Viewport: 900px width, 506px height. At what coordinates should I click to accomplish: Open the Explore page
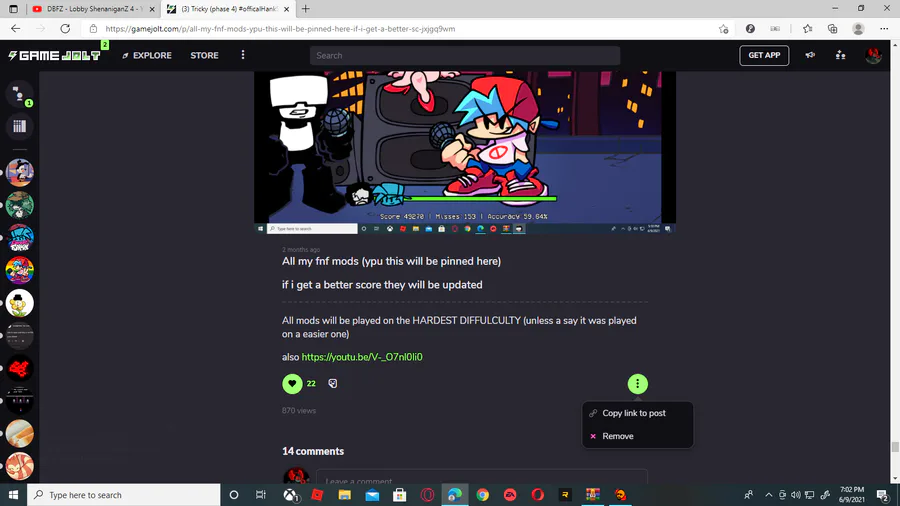(147, 56)
